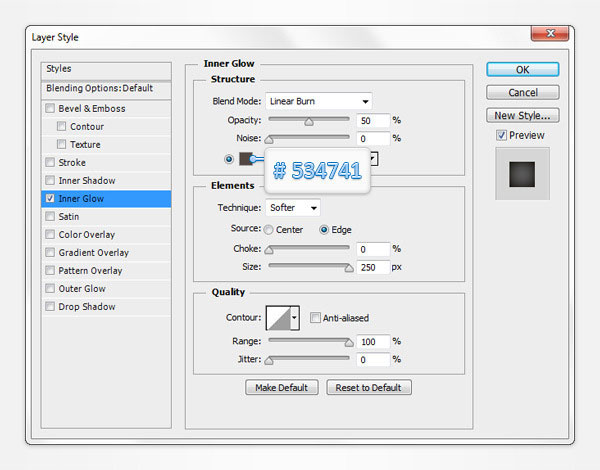Tick the Color Overlay checkbox
Screen dimensions: 600x470
click(x=50, y=234)
